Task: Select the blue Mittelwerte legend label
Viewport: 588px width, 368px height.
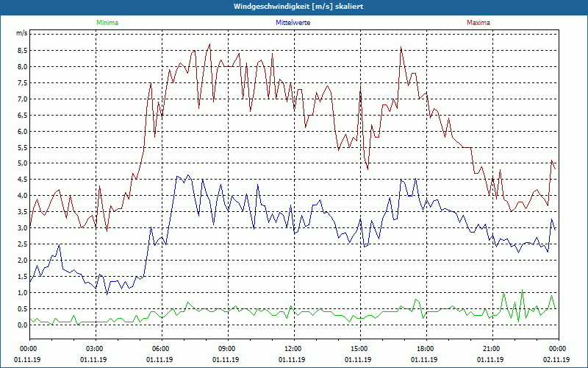Action: [293, 23]
